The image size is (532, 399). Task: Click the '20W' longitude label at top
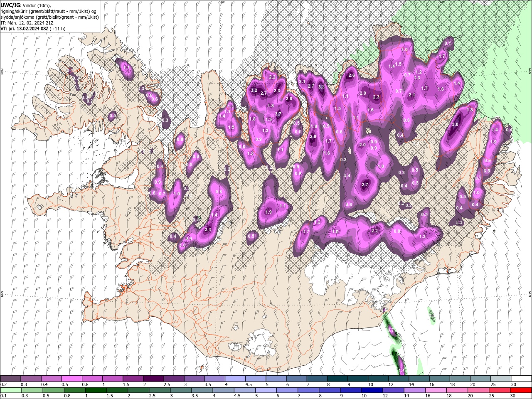221,2
